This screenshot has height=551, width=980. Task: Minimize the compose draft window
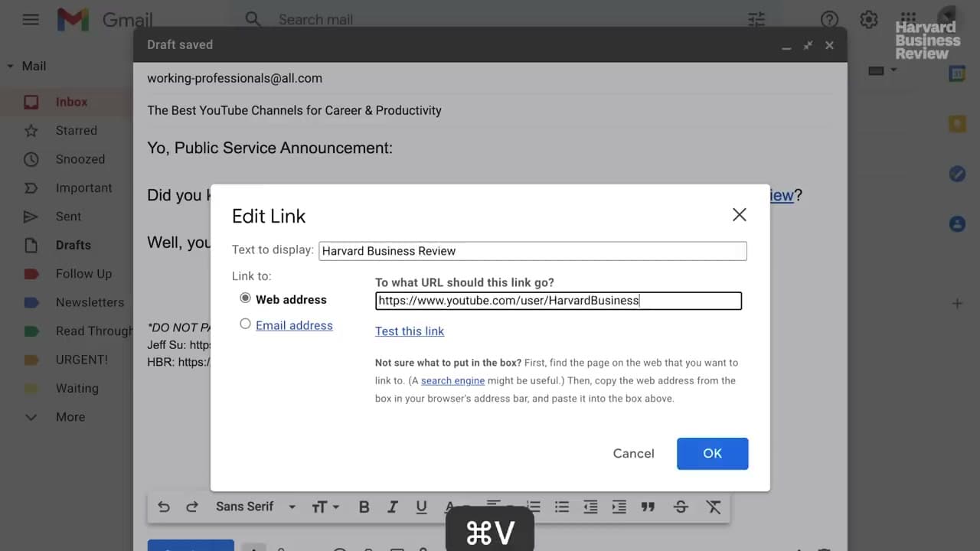(786, 46)
